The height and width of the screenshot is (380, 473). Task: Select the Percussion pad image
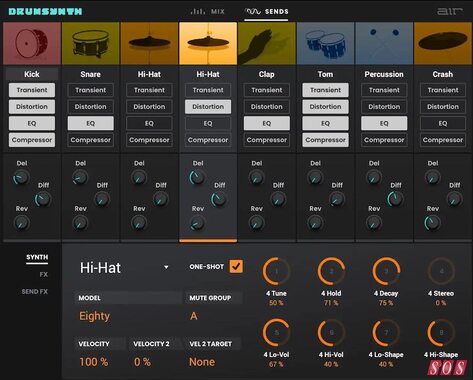[x=384, y=43]
